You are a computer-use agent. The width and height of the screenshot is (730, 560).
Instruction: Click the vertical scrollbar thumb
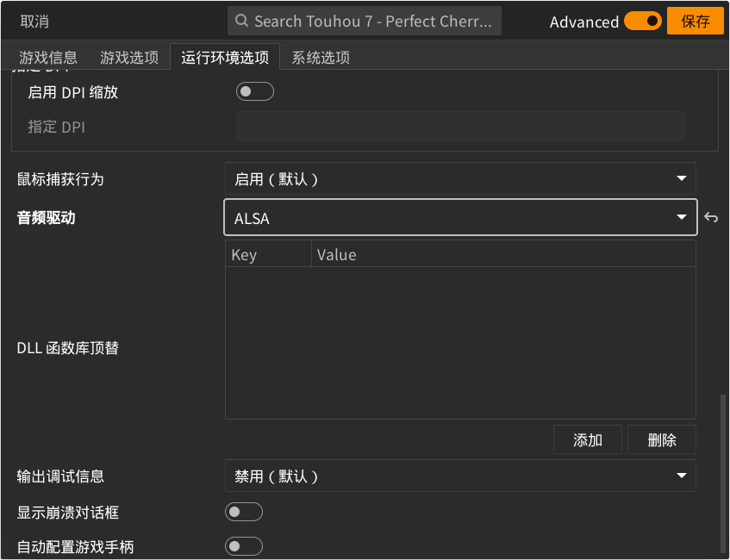coord(722,475)
